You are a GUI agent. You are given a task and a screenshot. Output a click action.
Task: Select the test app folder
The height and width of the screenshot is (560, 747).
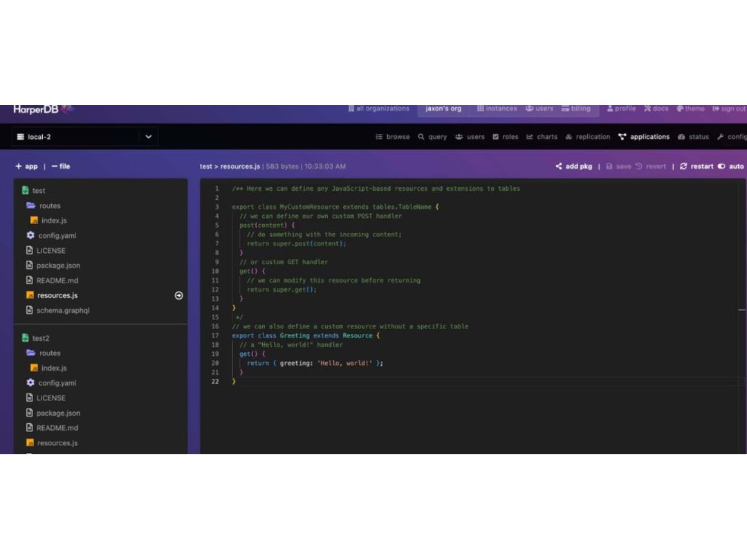pyautogui.click(x=33, y=191)
